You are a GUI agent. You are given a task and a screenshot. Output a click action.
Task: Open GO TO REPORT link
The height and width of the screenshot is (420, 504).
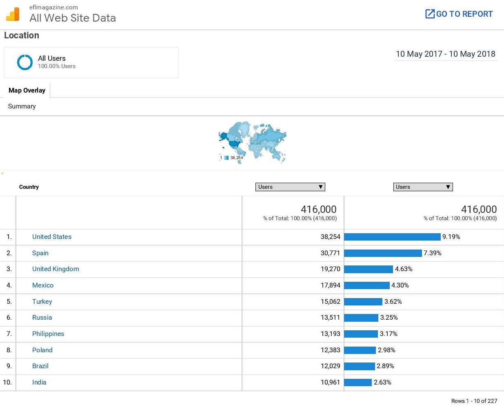pos(464,14)
